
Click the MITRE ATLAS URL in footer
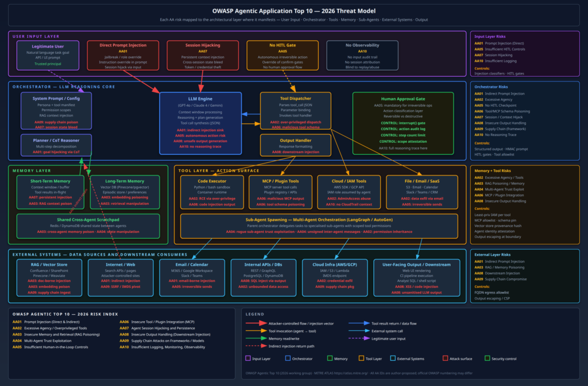click(x=350, y=373)
